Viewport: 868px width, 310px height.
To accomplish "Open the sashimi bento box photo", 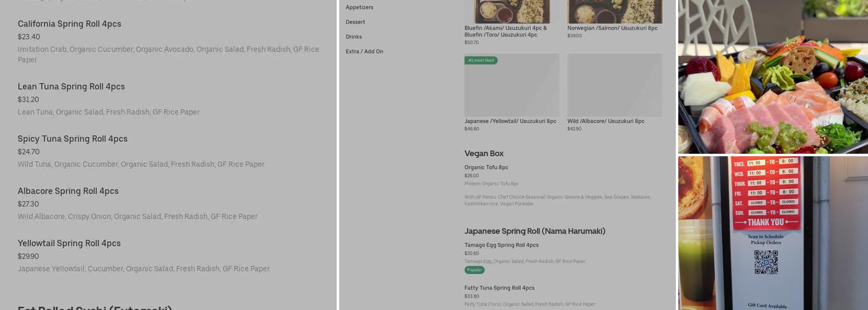I will click(773, 77).
